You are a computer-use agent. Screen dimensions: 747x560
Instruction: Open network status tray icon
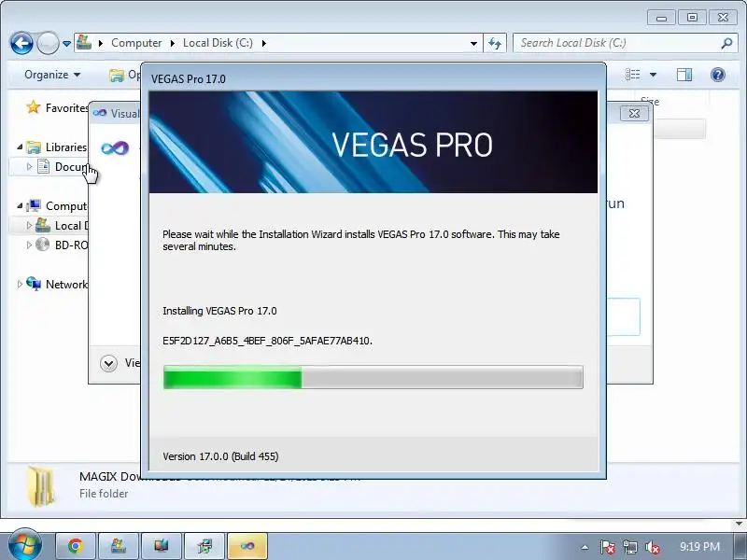click(629, 547)
